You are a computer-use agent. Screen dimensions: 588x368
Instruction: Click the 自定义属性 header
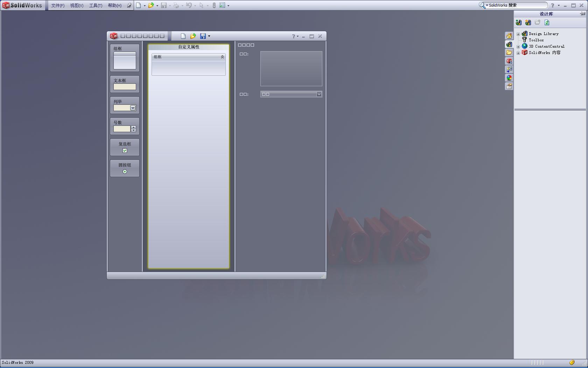189,47
